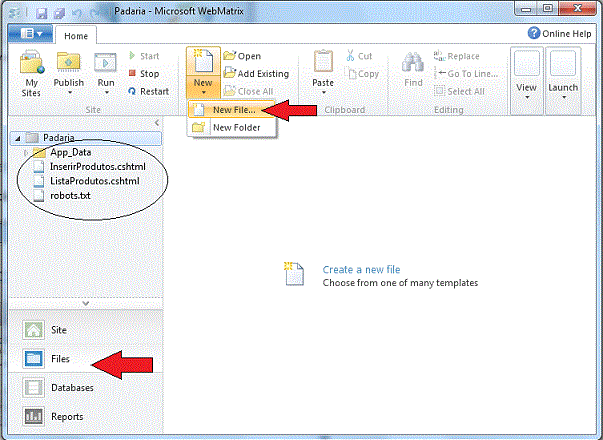
Task: Click the Find binoculars icon
Action: (413, 63)
